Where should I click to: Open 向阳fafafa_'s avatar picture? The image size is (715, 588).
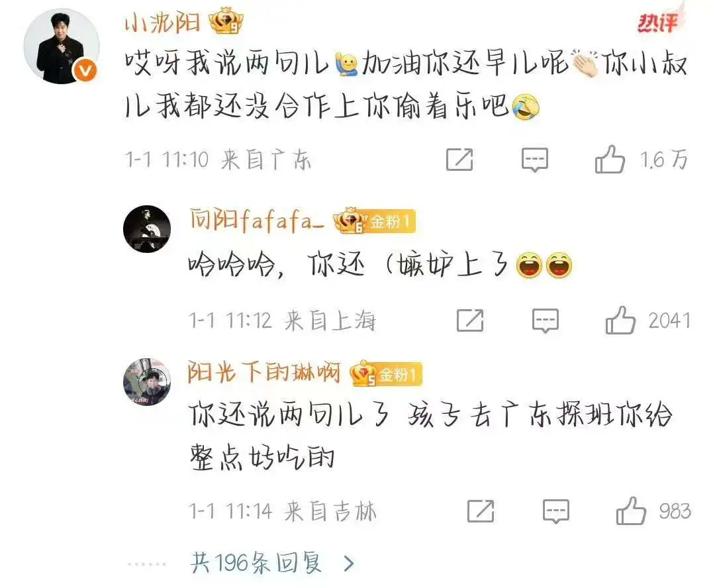click(x=147, y=229)
